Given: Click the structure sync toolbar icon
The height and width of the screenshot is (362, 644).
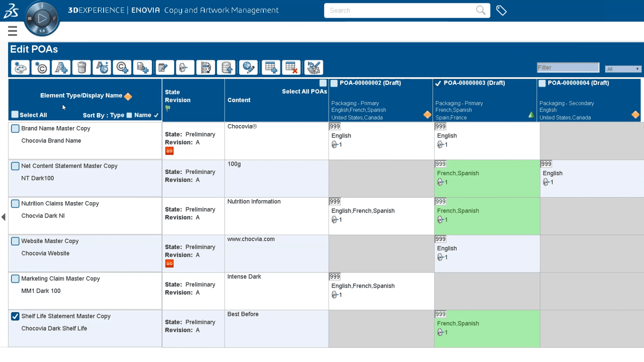Looking at the screenshot, I should (206, 68).
